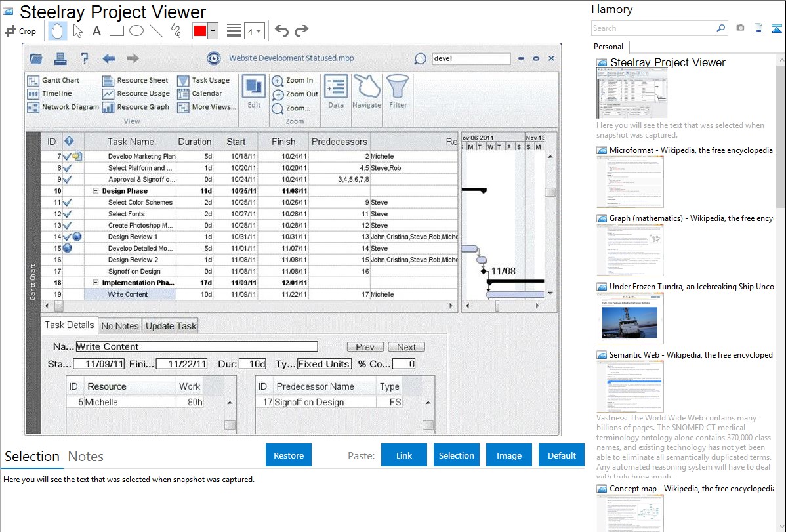Open the line thickness icon
Viewport: 786px width, 532px height.
234,31
